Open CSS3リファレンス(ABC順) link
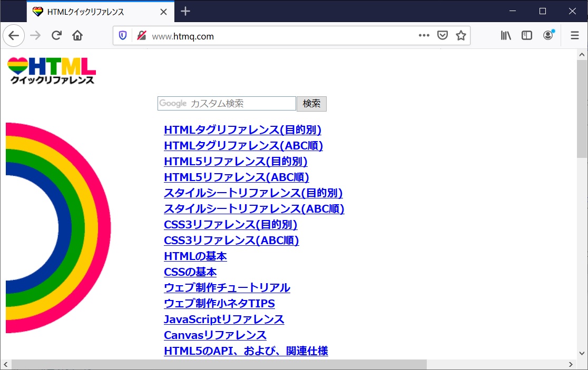The height and width of the screenshot is (370, 588). point(231,240)
